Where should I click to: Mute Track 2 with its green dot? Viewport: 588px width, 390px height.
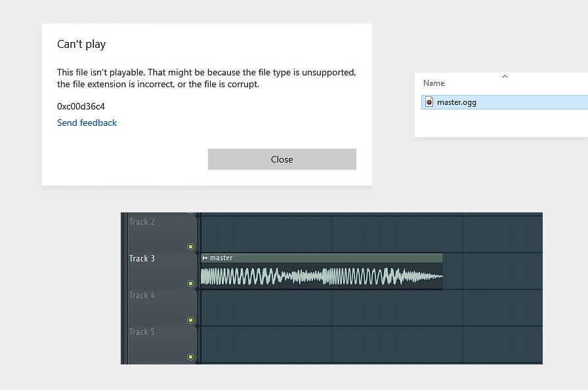[x=190, y=246]
